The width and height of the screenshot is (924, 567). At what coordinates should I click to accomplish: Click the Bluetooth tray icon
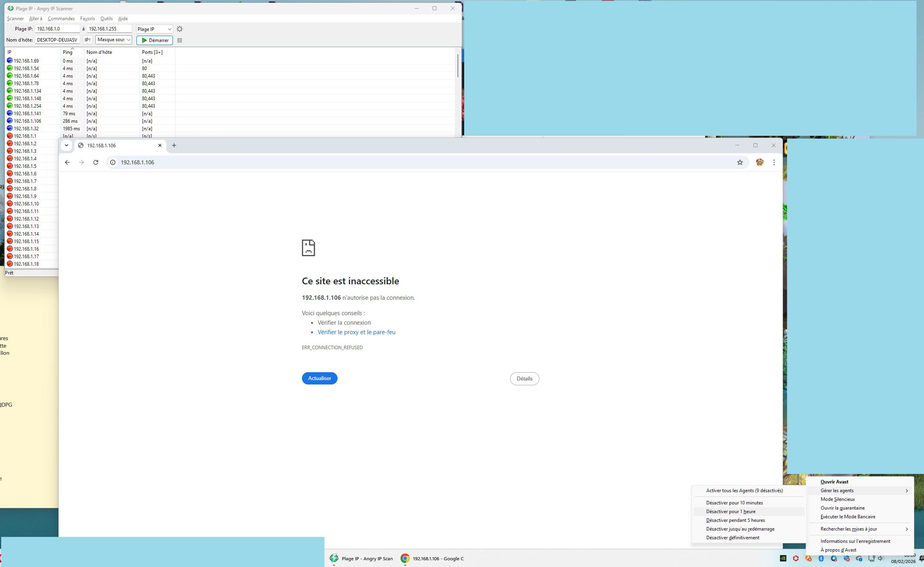(x=821, y=558)
